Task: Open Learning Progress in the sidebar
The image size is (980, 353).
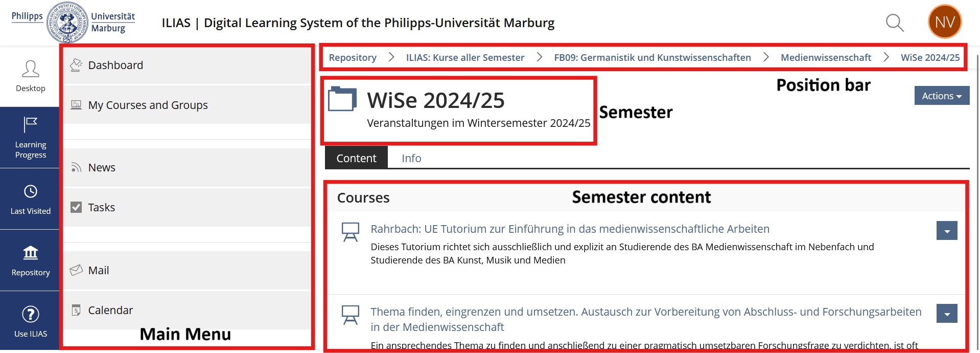Action: (x=30, y=137)
